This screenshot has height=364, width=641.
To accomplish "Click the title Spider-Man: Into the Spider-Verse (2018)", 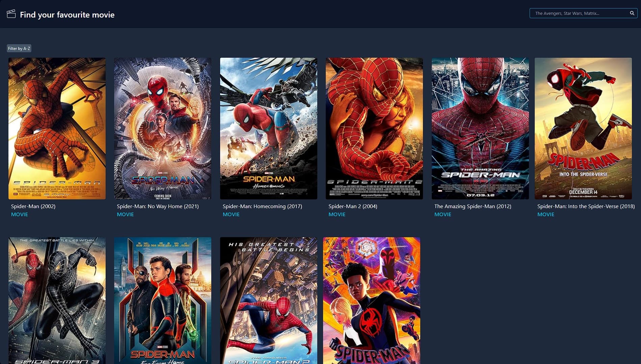I will 586,206.
